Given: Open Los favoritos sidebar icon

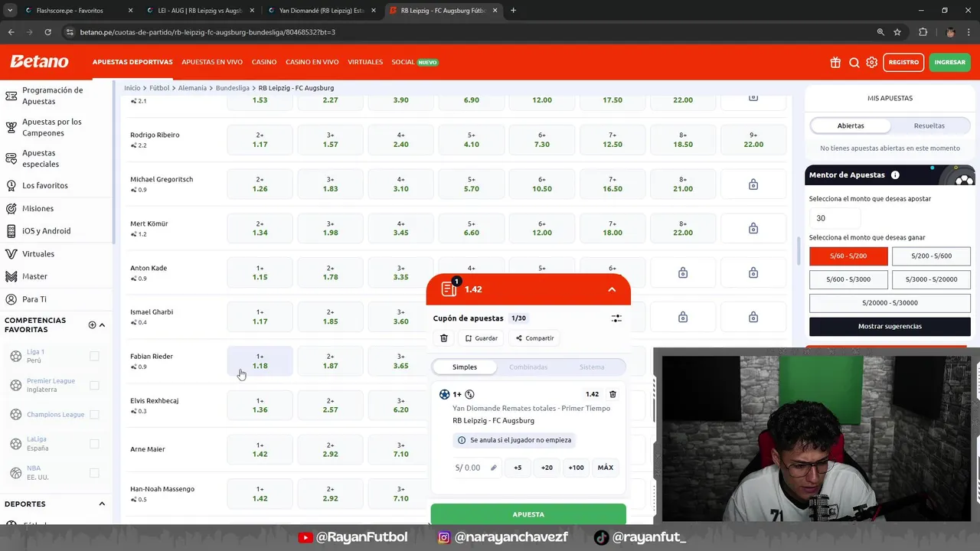Looking at the screenshot, I should tap(11, 185).
